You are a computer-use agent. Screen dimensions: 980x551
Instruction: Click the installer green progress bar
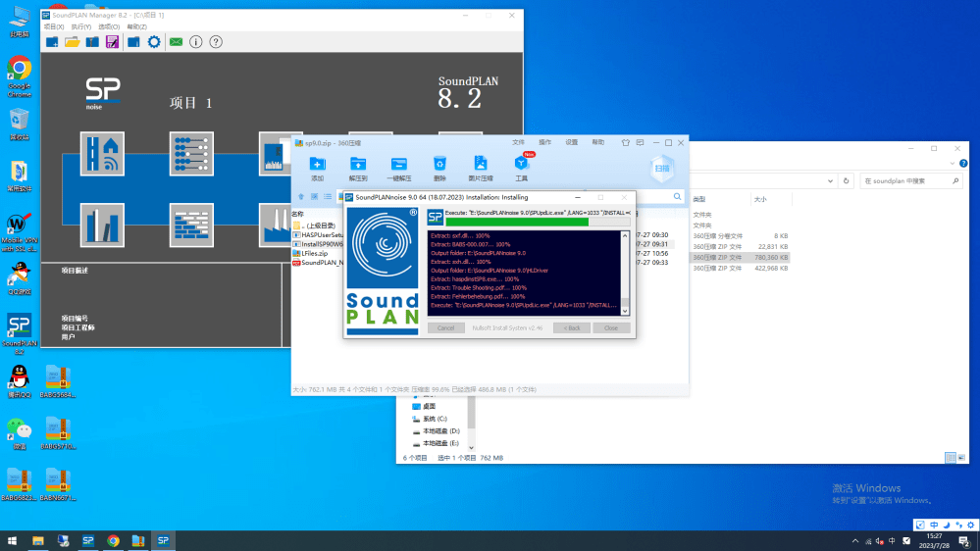(x=516, y=222)
